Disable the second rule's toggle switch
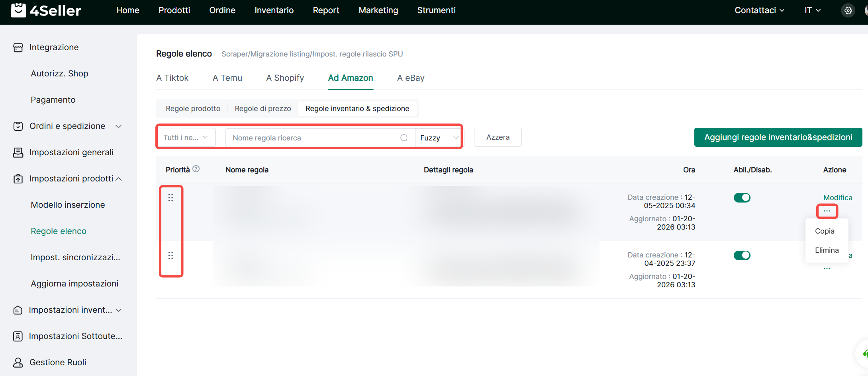 pyautogui.click(x=742, y=255)
